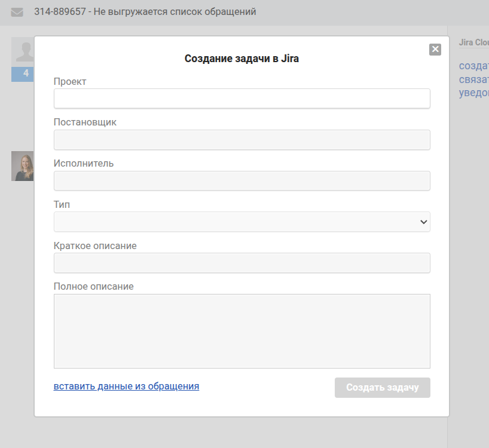Click the Проект input field
The width and height of the screenshot is (489, 448).
242,99
